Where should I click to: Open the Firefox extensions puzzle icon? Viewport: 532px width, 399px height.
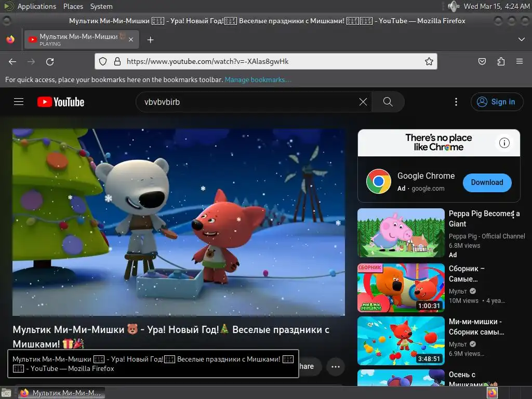(x=501, y=61)
